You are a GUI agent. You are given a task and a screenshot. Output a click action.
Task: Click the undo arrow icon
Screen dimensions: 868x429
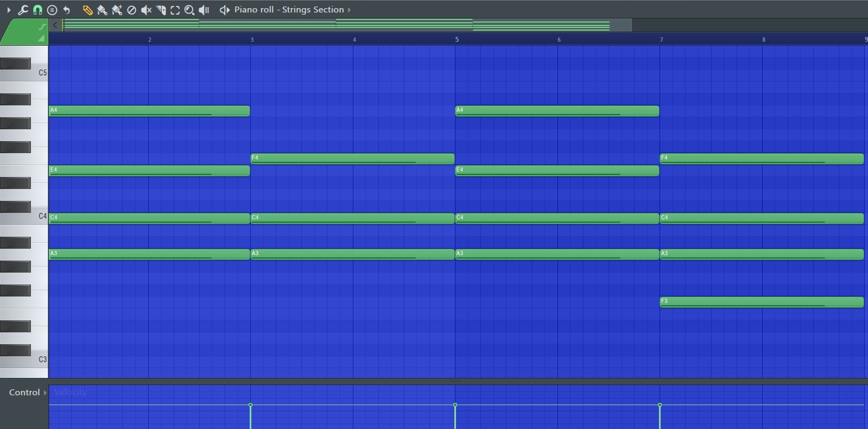pyautogui.click(x=67, y=10)
